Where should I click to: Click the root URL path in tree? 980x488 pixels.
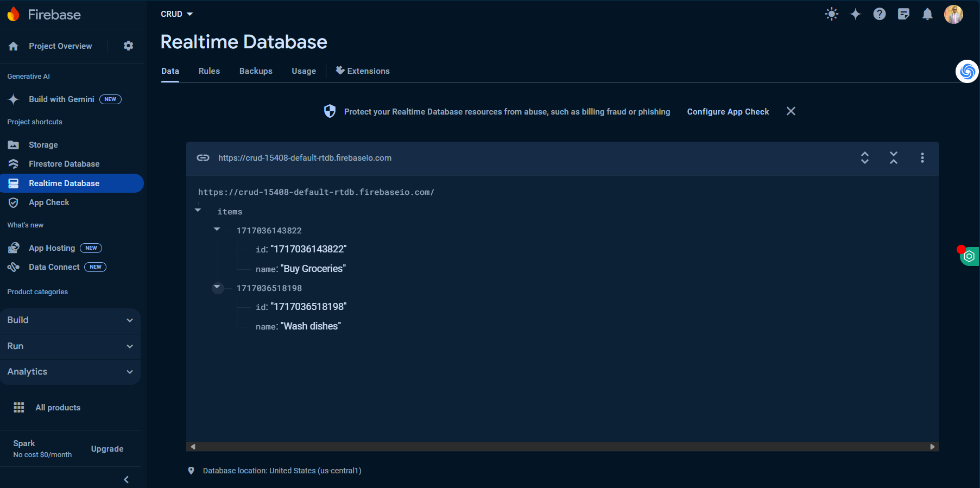click(x=316, y=192)
